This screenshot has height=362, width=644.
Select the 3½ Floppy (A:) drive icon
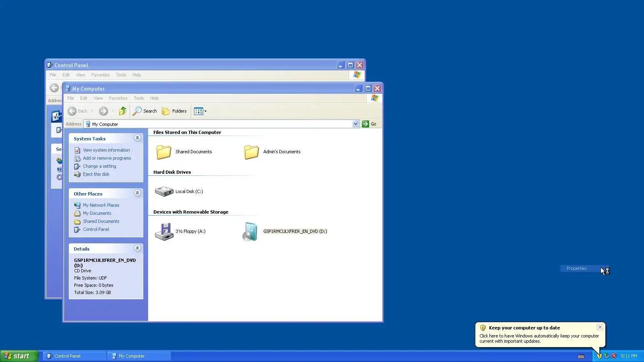164,232
